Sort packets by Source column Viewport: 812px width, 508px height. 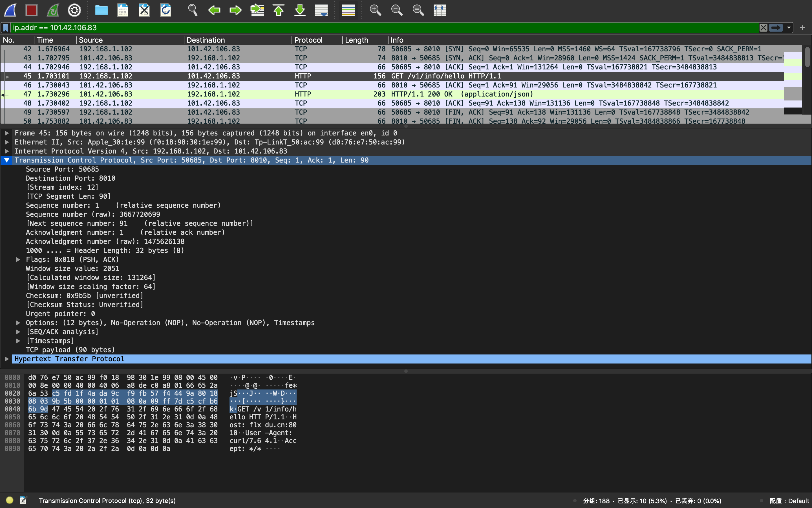click(x=130, y=40)
